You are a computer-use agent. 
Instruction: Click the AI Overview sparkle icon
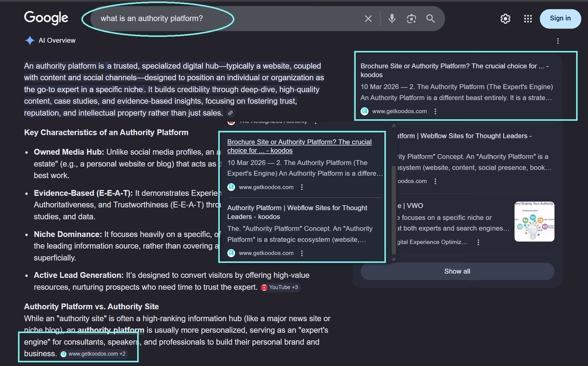click(x=30, y=40)
